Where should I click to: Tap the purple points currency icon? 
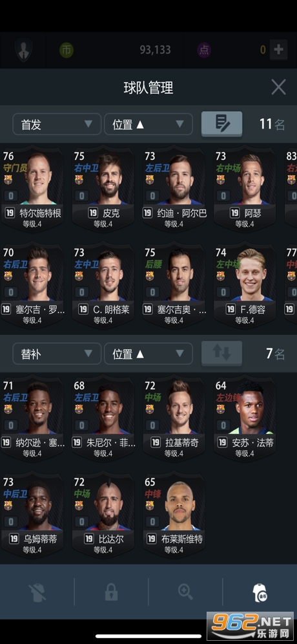(x=204, y=50)
